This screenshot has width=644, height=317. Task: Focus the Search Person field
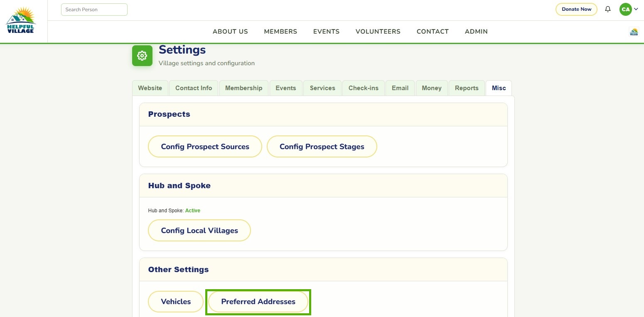pyautogui.click(x=94, y=10)
